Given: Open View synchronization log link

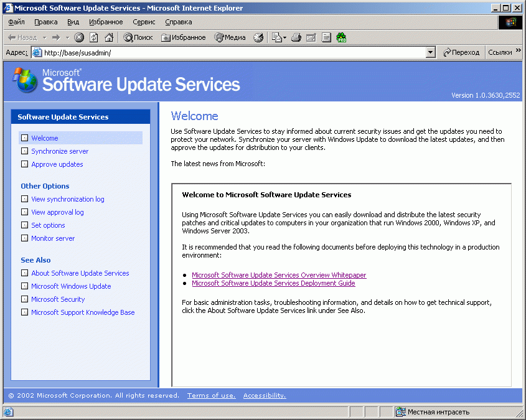Looking at the screenshot, I should [x=68, y=199].
